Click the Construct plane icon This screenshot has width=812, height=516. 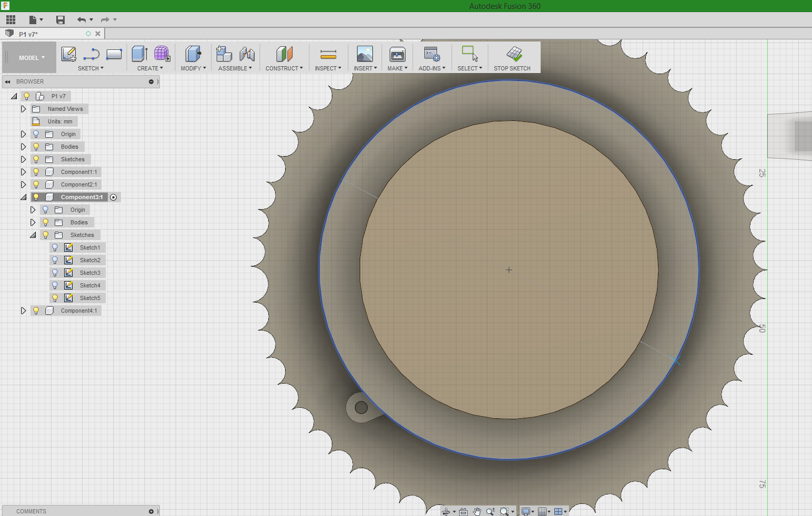[284, 54]
